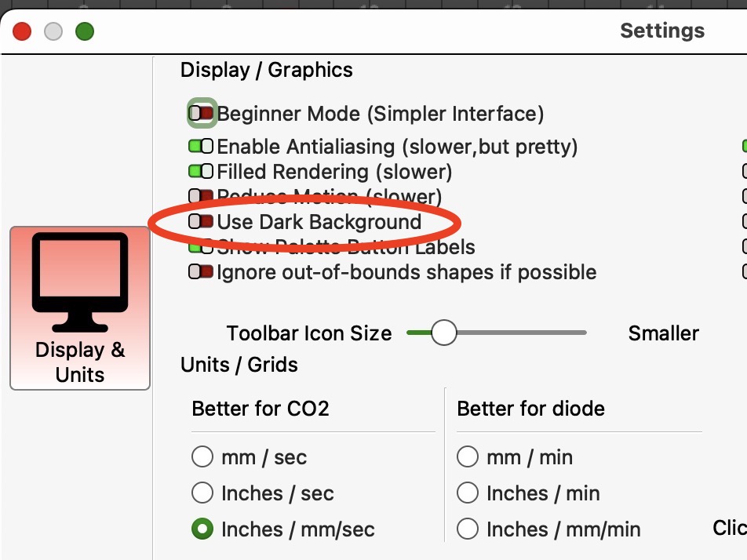Click the Toolbar Icon Size slider track right end
The height and width of the screenshot is (560, 747).
582,333
